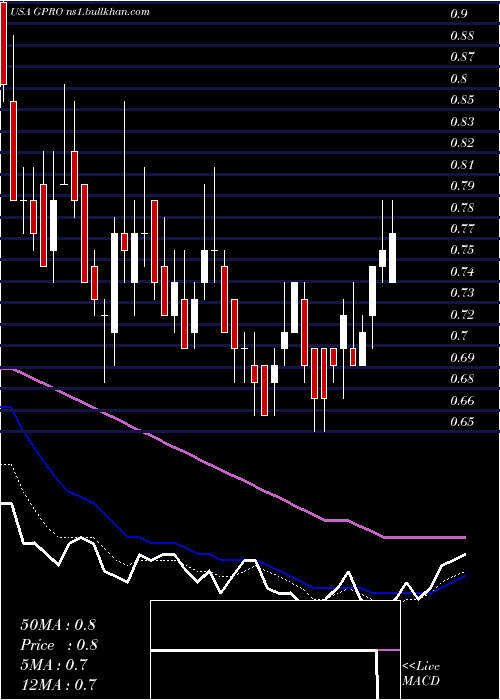Click the 0.8 price axis label

(458, 79)
